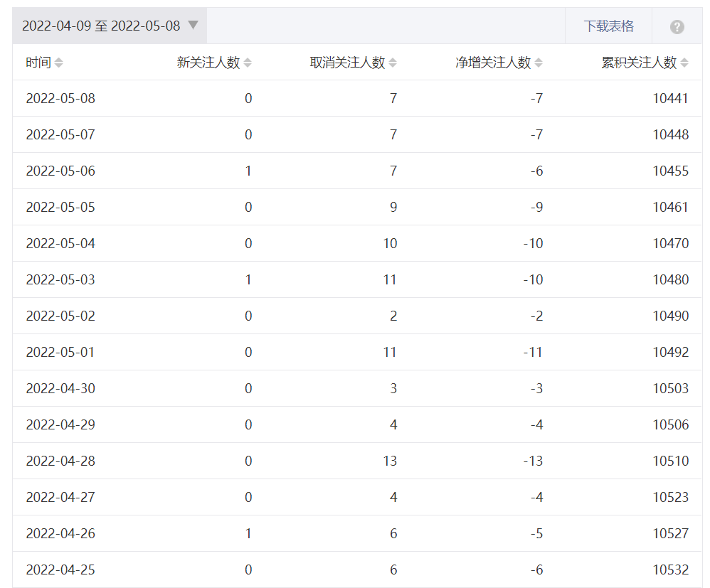
Task: Select the date cell 2022-05-02
Action: (60, 316)
